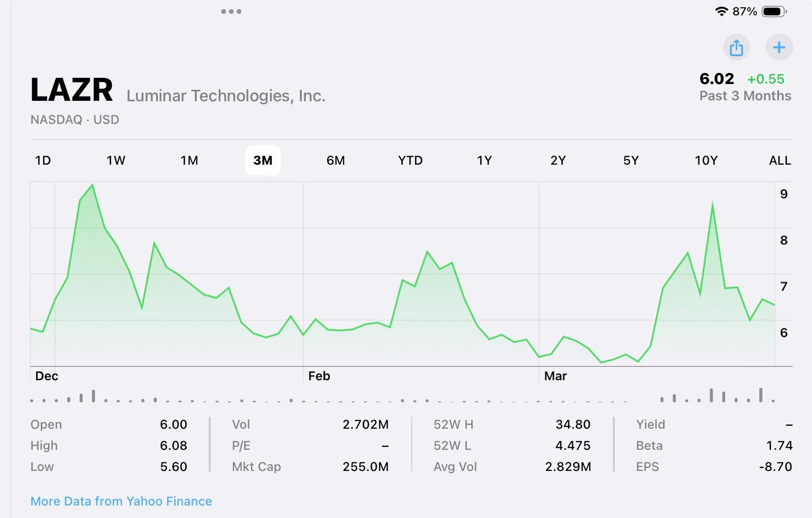
Task: Tap the battery indicator icon
Action: pos(774,12)
